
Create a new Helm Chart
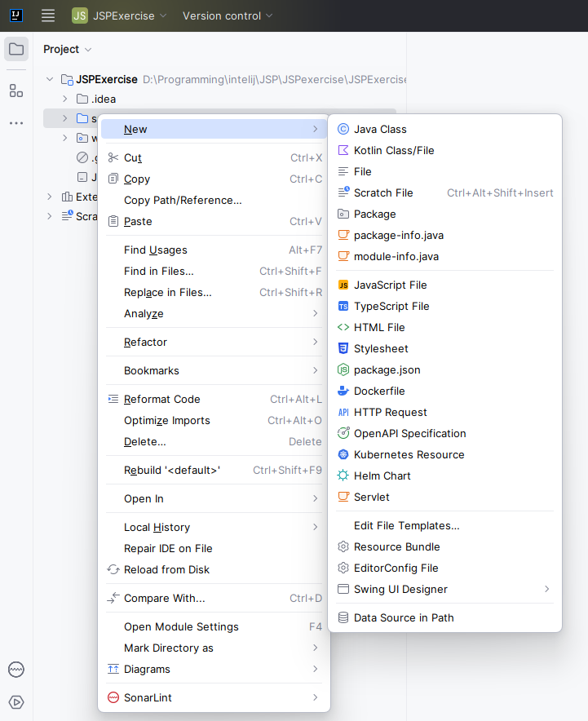coord(444,476)
